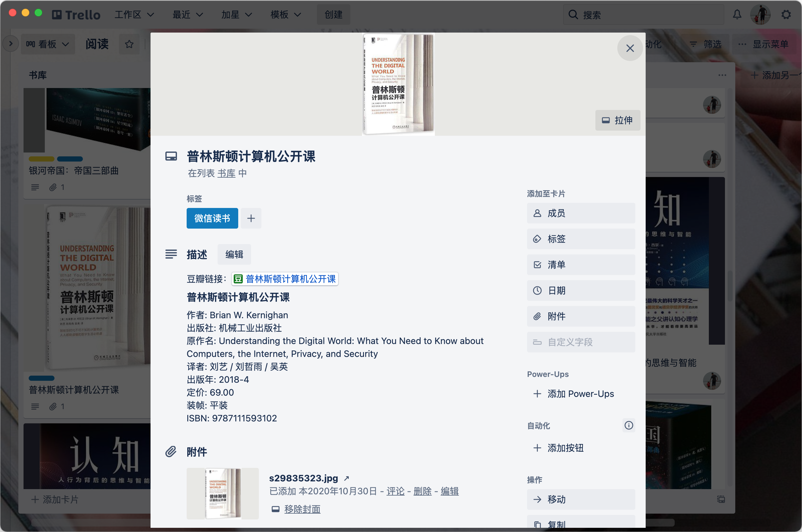Click the description icon on the 普林斯顿 list card
The image size is (802, 532).
(35, 407)
